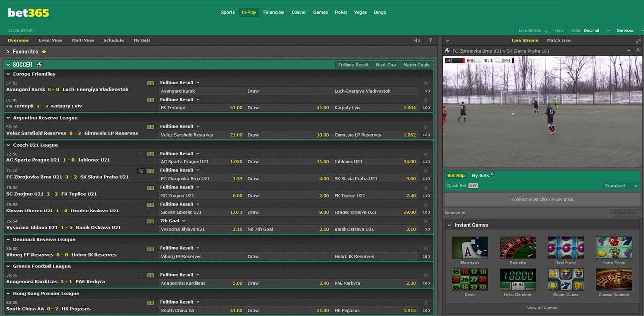Click the lock icon beside stream title
Viewport: 644px width, 316px height.
(x=637, y=51)
